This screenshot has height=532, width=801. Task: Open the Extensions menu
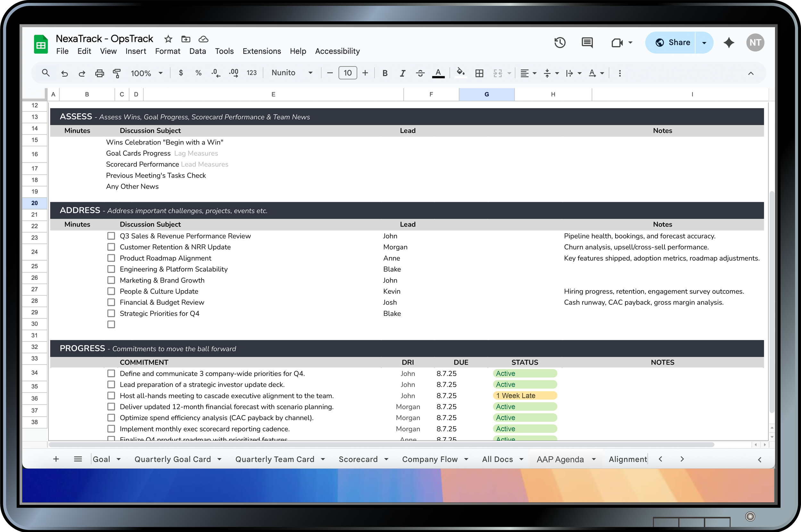261,51
